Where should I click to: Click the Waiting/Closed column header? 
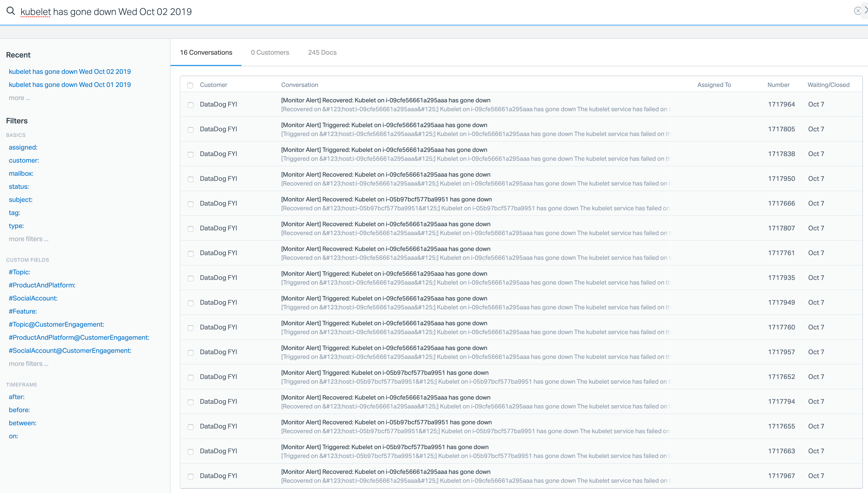click(828, 85)
